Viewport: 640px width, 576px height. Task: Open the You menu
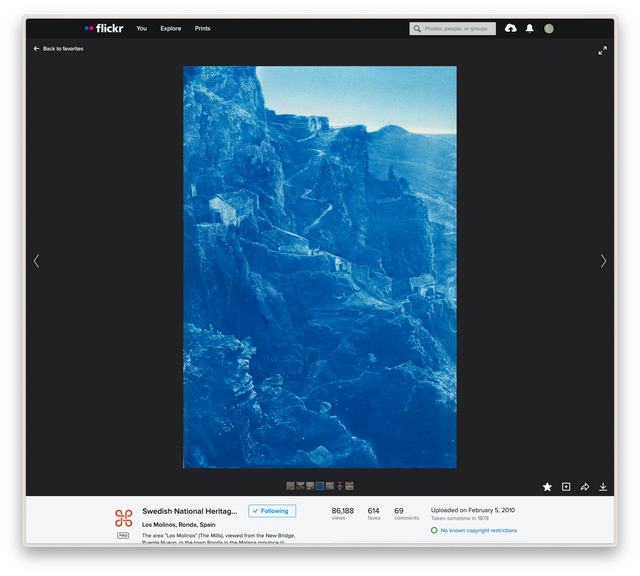[141, 28]
